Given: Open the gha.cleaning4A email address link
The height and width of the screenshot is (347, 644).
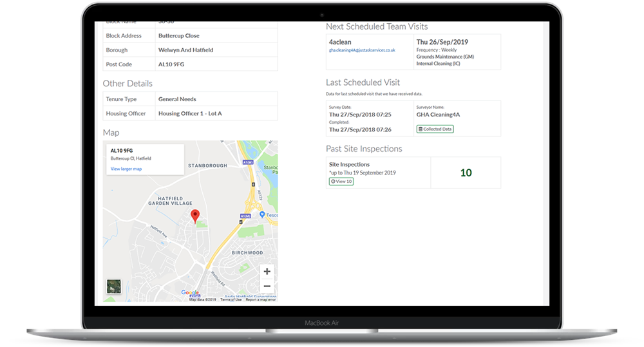Looking at the screenshot, I should (x=362, y=50).
